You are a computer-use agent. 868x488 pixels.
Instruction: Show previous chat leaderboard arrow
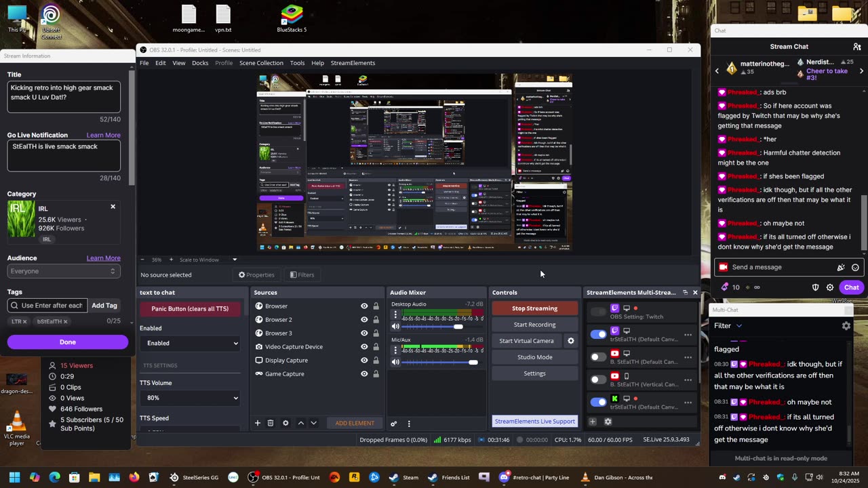717,70
